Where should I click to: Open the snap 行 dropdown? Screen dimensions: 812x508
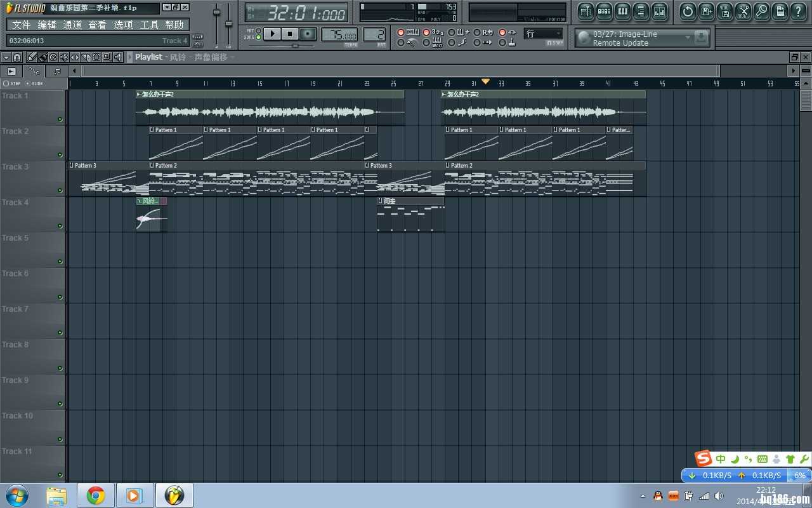click(x=544, y=34)
